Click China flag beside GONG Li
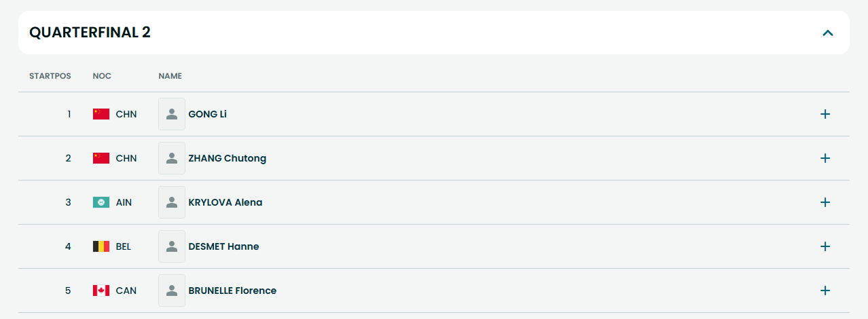 [x=101, y=114]
